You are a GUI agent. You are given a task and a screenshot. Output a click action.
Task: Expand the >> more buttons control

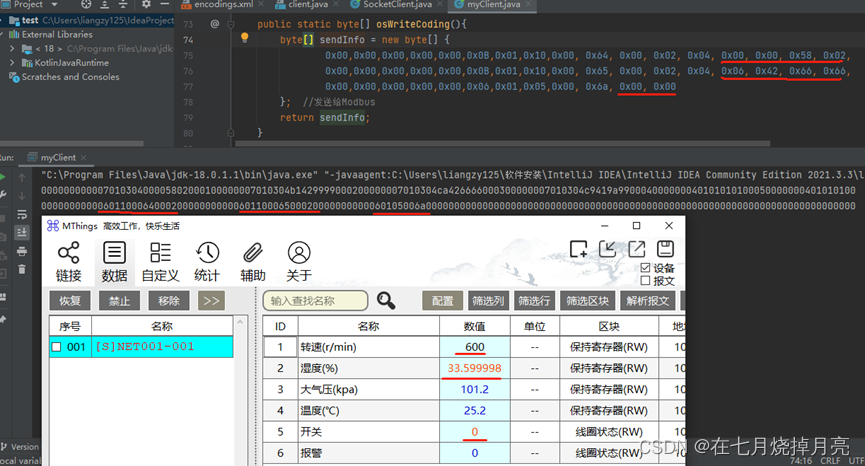click(x=211, y=300)
